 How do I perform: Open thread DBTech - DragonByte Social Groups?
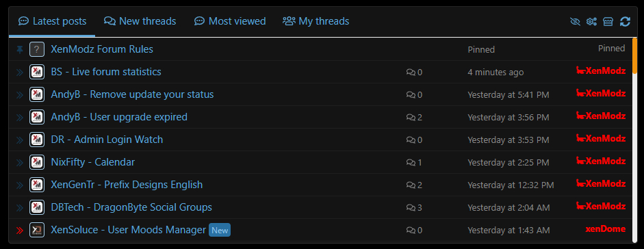(x=131, y=207)
